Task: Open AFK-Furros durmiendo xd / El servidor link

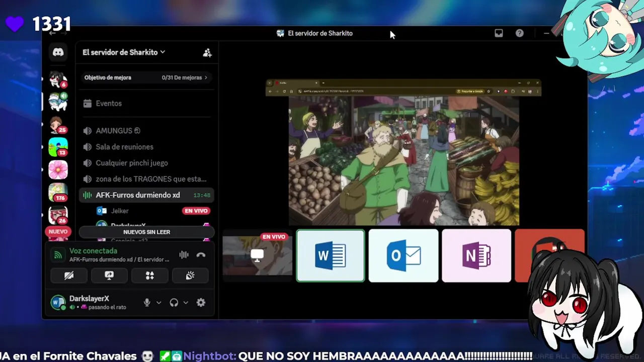Action: (119, 259)
